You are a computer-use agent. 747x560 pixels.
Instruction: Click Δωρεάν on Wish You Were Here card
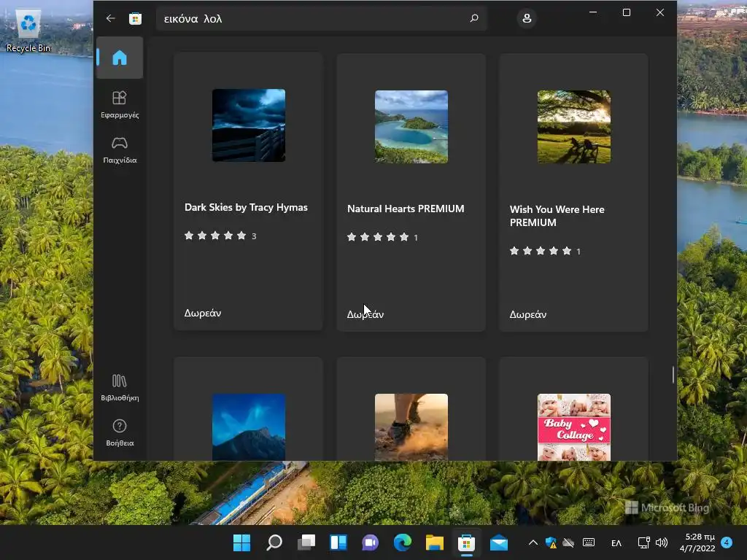[x=528, y=314]
